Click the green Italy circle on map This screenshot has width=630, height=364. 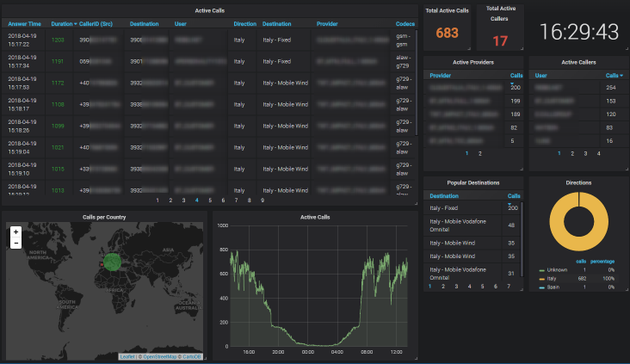(112, 262)
